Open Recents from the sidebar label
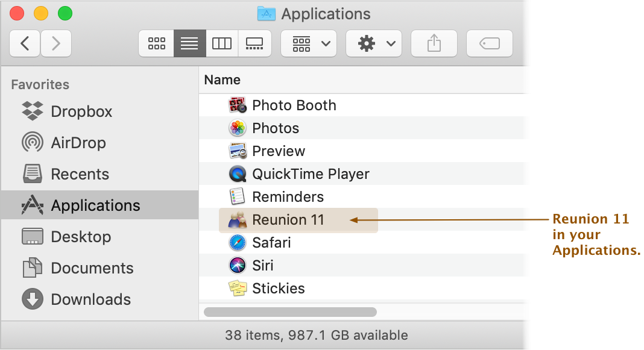 80,174
